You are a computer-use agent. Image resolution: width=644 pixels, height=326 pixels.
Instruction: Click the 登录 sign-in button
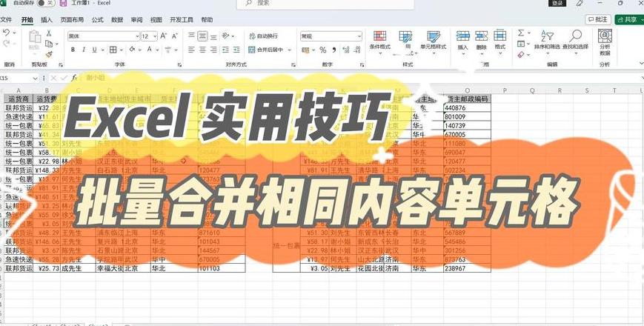pos(557,3)
